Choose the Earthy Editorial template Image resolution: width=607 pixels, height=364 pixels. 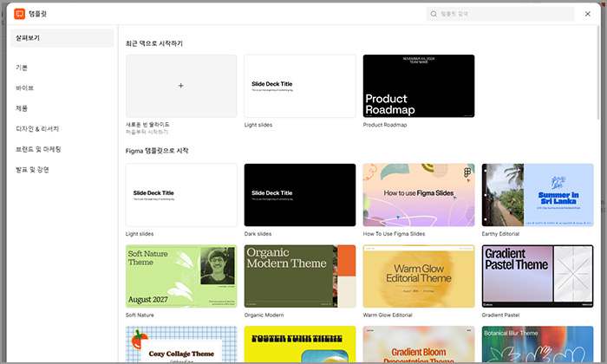pos(538,195)
